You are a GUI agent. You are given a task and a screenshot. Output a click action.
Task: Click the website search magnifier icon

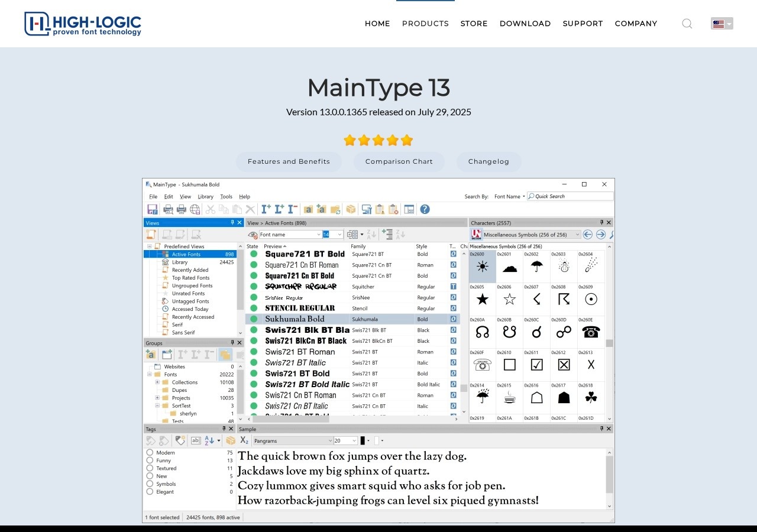coord(687,24)
